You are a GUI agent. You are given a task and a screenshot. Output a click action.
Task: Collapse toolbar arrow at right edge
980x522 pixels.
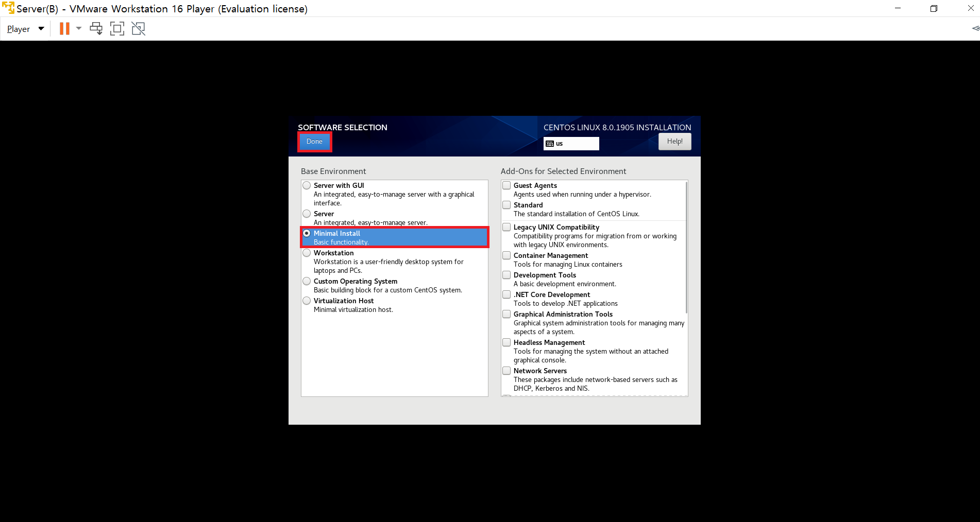[x=975, y=28]
